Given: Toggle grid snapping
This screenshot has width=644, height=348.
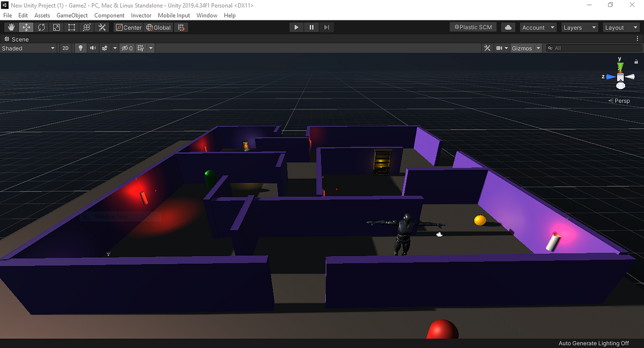Looking at the screenshot, I should pyautogui.click(x=181, y=27).
